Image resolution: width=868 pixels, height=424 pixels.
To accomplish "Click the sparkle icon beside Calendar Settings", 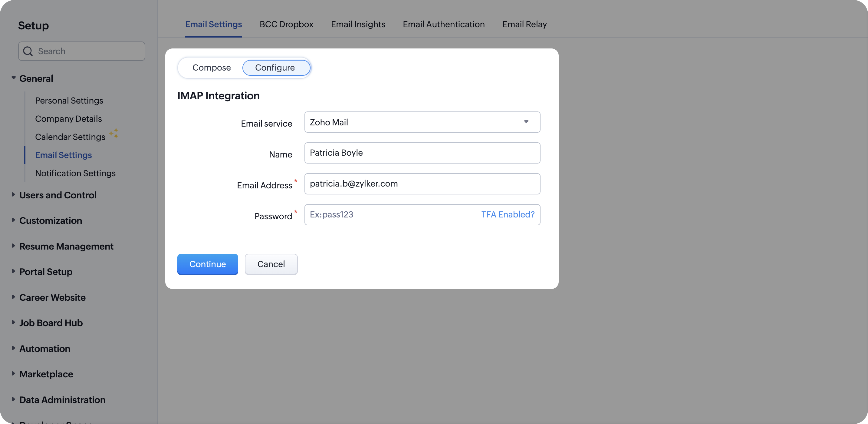I will [x=114, y=133].
